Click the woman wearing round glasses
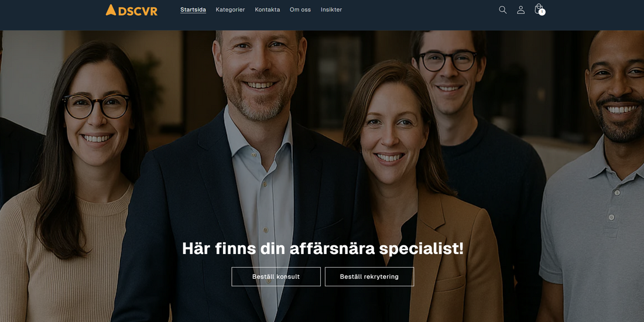The width and height of the screenshot is (644, 322). pos(78,185)
